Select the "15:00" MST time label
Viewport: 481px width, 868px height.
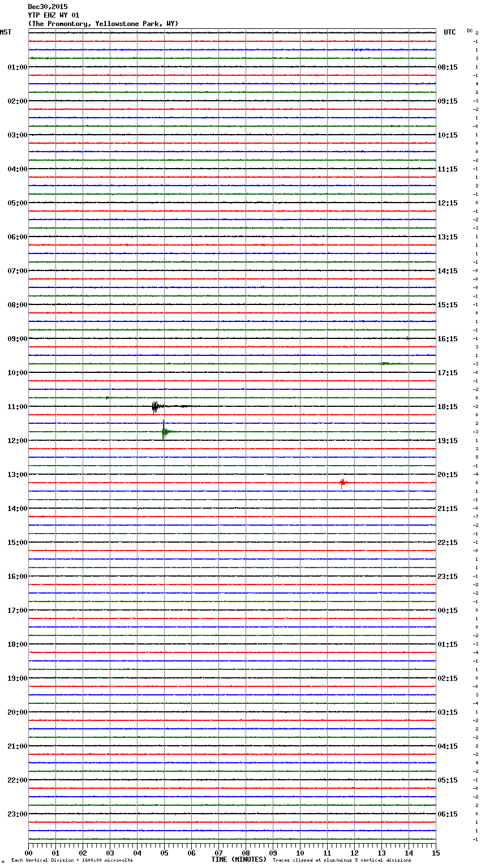click(x=18, y=543)
